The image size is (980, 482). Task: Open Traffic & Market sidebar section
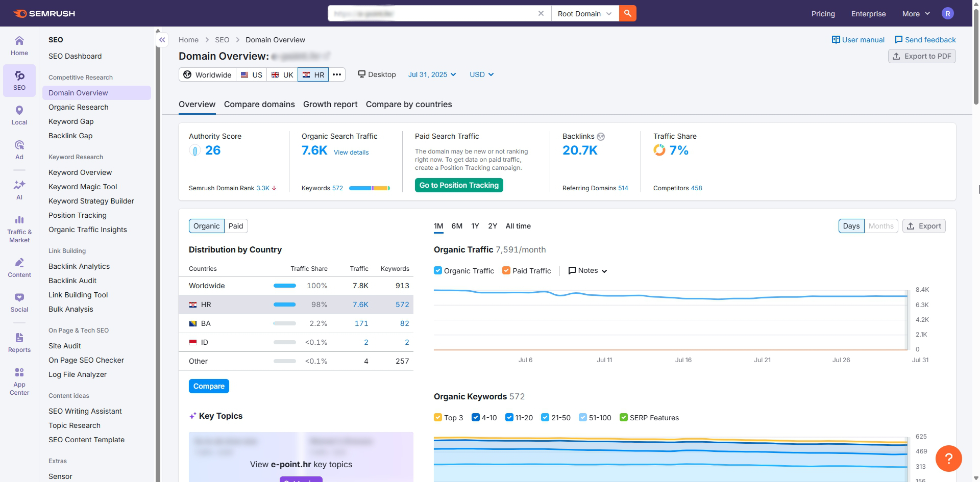(19, 229)
